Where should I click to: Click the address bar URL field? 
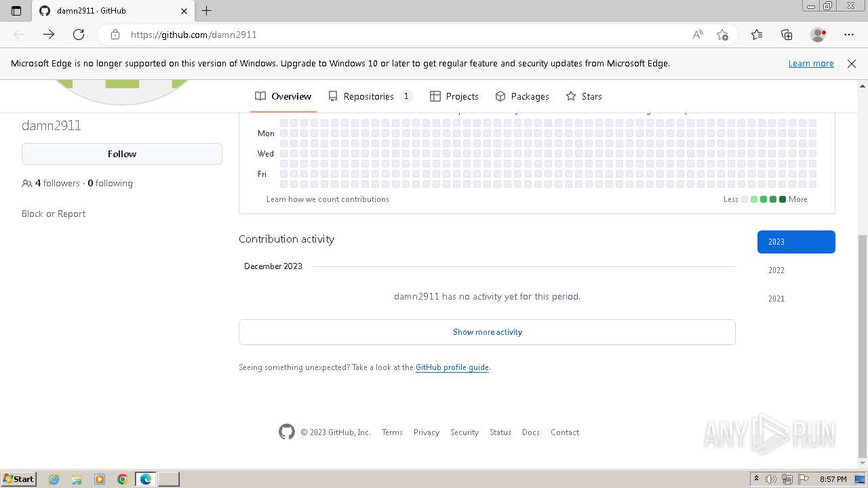[x=407, y=35]
